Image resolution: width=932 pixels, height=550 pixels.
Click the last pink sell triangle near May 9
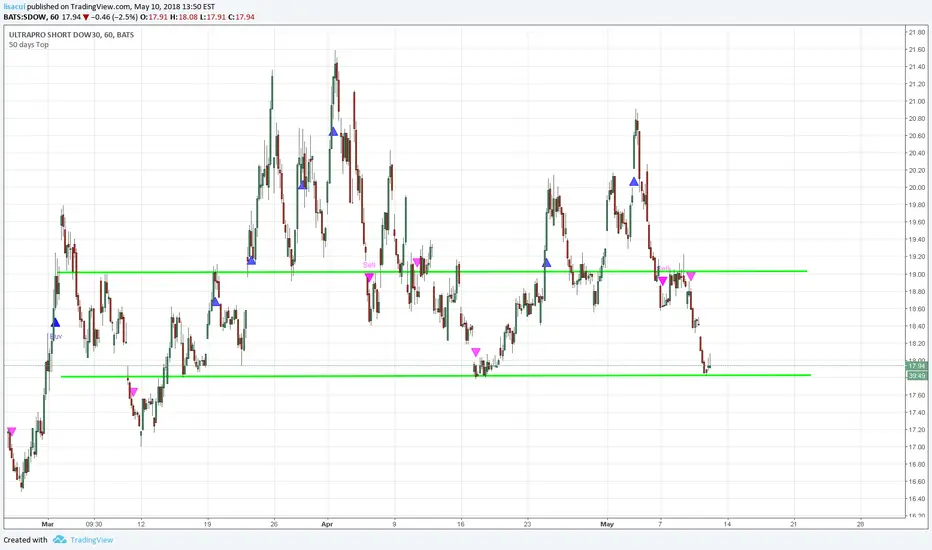[691, 276]
